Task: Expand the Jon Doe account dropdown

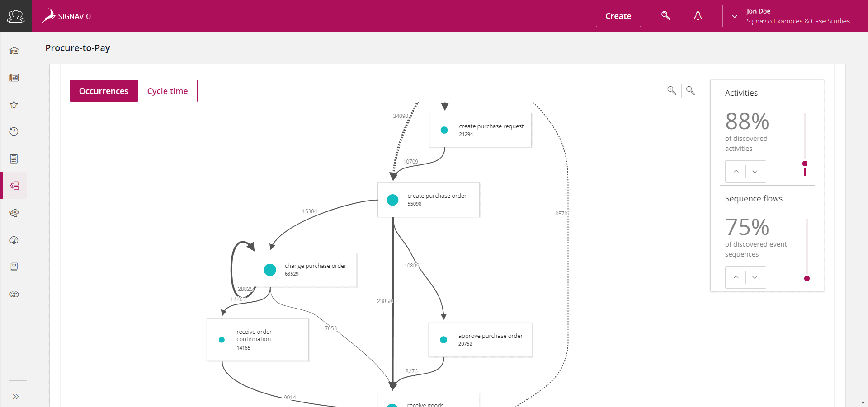Action: (x=735, y=16)
